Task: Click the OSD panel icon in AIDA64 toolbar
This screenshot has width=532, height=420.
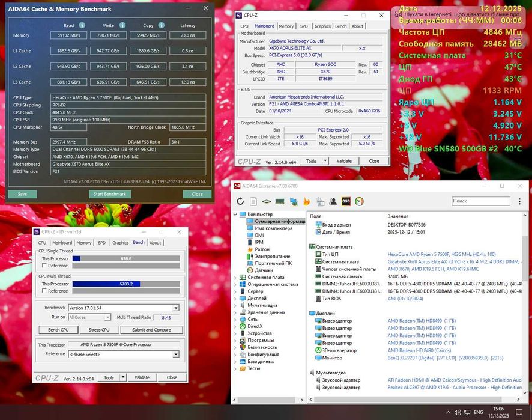Action: click(346, 201)
